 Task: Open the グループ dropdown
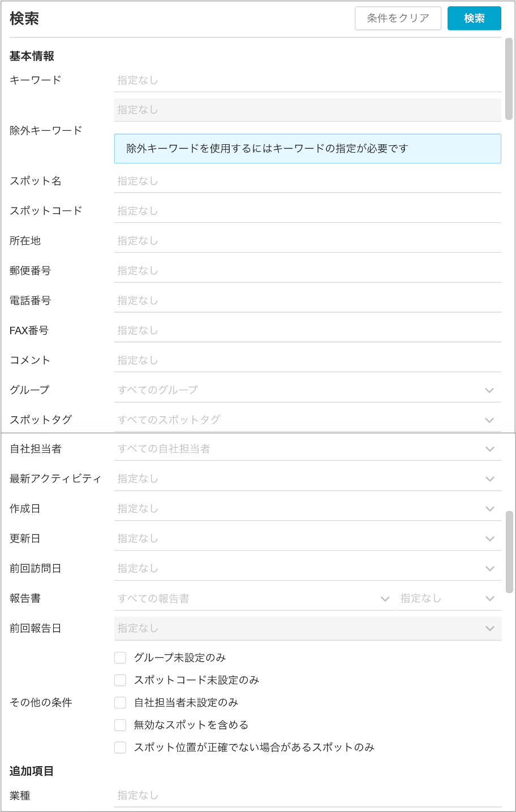coord(489,390)
